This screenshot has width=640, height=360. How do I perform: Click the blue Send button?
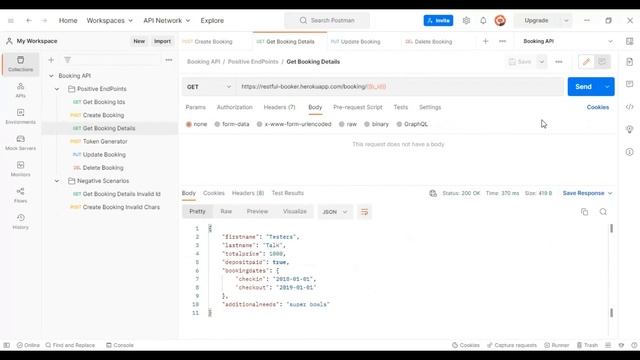pyautogui.click(x=584, y=87)
